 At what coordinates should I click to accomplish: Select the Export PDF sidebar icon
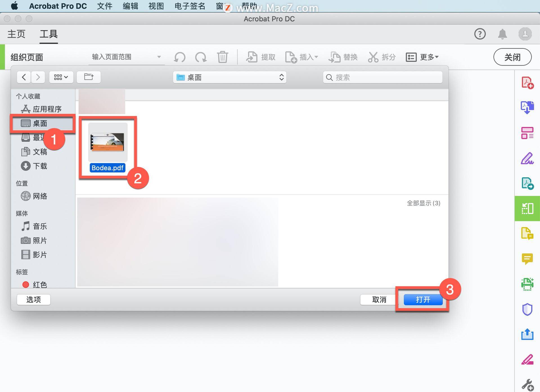point(528,107)
